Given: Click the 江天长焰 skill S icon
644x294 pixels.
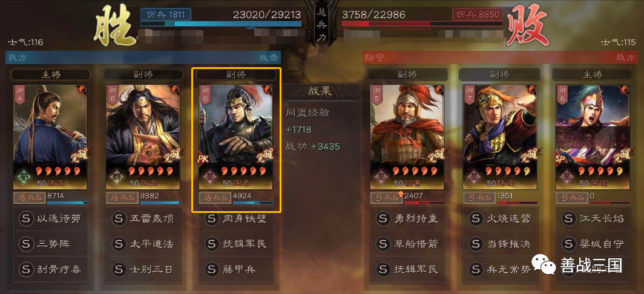Looking at the screenshot, I should point(568,218).
